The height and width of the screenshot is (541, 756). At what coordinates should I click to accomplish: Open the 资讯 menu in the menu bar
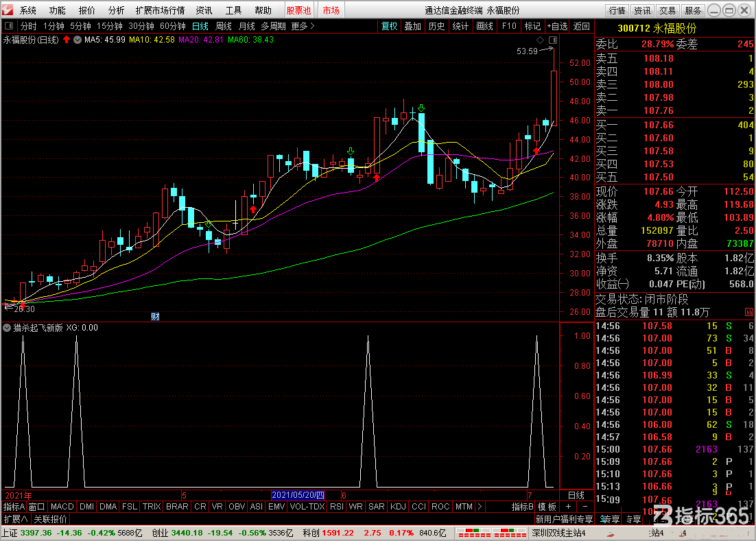[204, 10]
